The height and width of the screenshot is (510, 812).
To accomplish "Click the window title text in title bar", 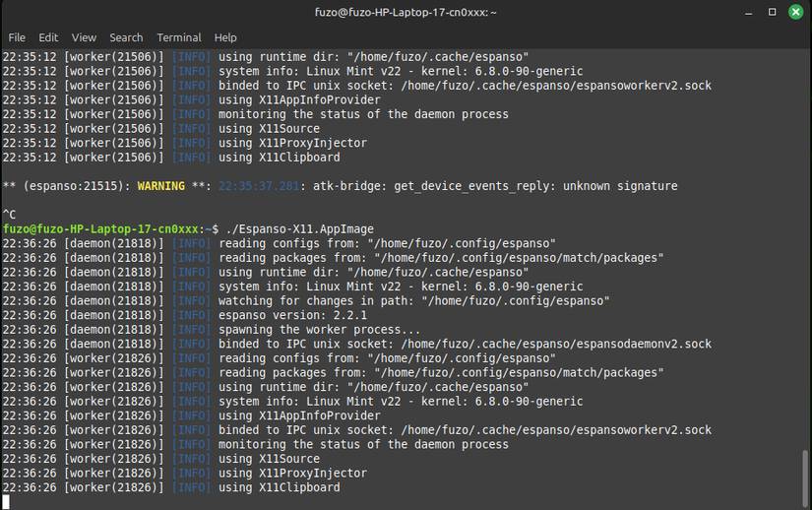I will coord(406,12).
